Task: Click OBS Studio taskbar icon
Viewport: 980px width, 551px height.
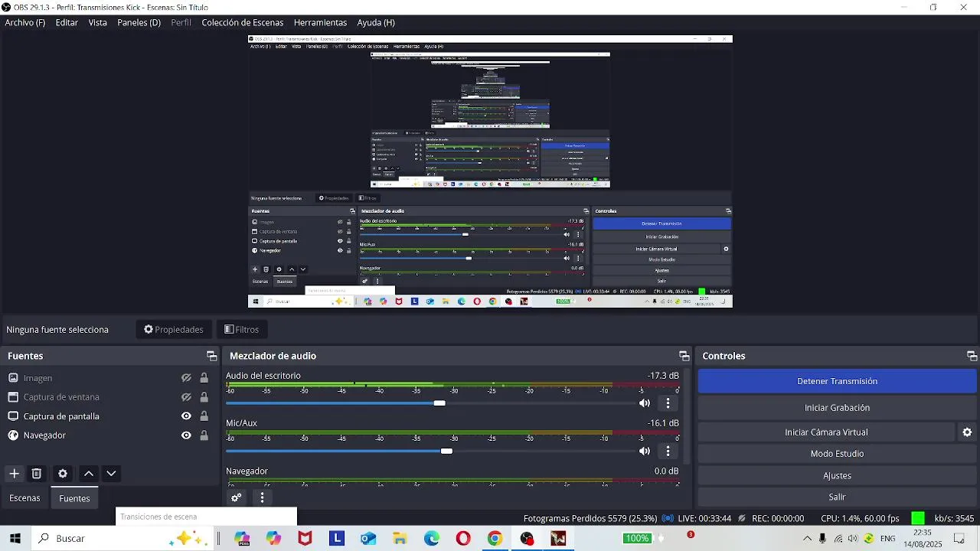Action: (527, 539)
